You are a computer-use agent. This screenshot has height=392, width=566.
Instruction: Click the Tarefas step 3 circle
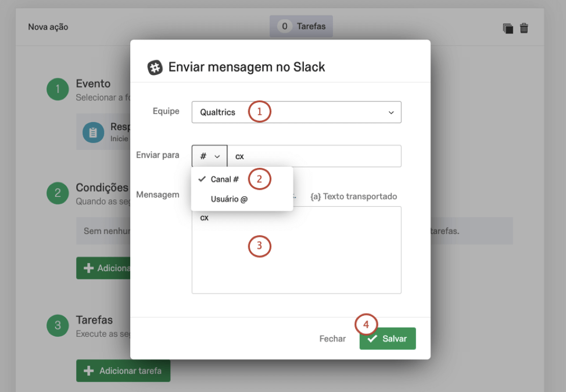coord(58,325)
